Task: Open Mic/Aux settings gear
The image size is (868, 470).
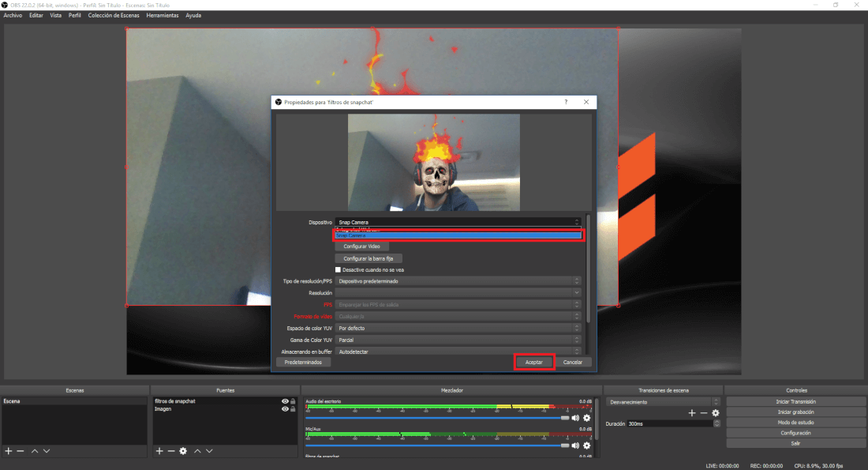Action: coord(587,446)
